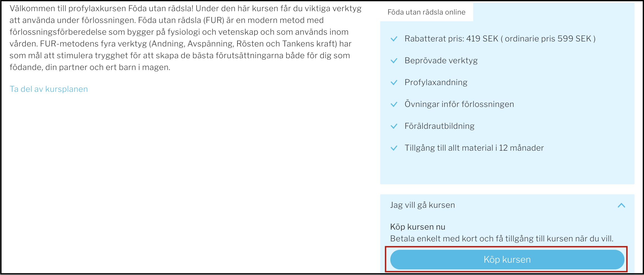Click the Beprövade verktyg list item

click(441, 60)
